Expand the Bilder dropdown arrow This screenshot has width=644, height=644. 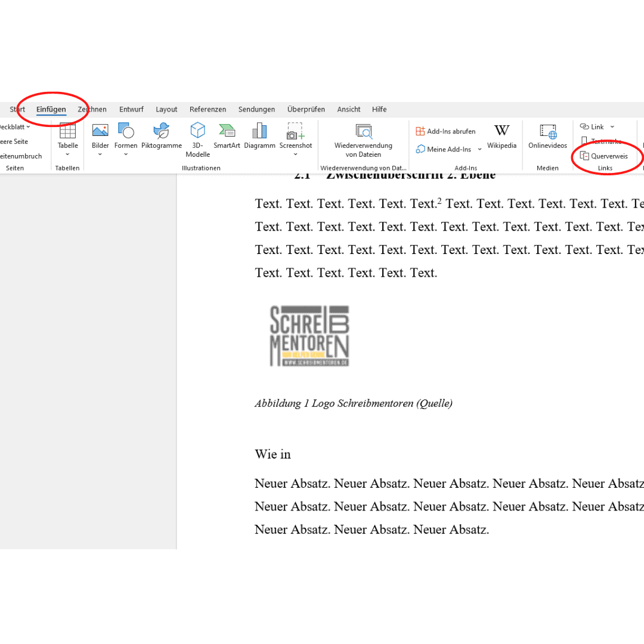pyautogui.click(x=100, y=154)
